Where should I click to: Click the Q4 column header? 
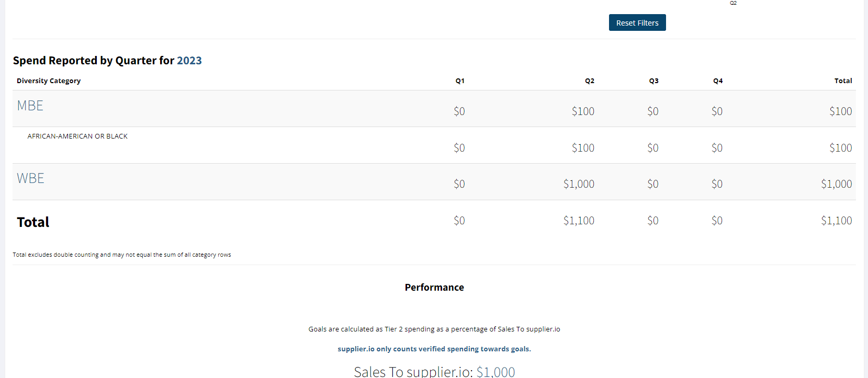(718, 81)
